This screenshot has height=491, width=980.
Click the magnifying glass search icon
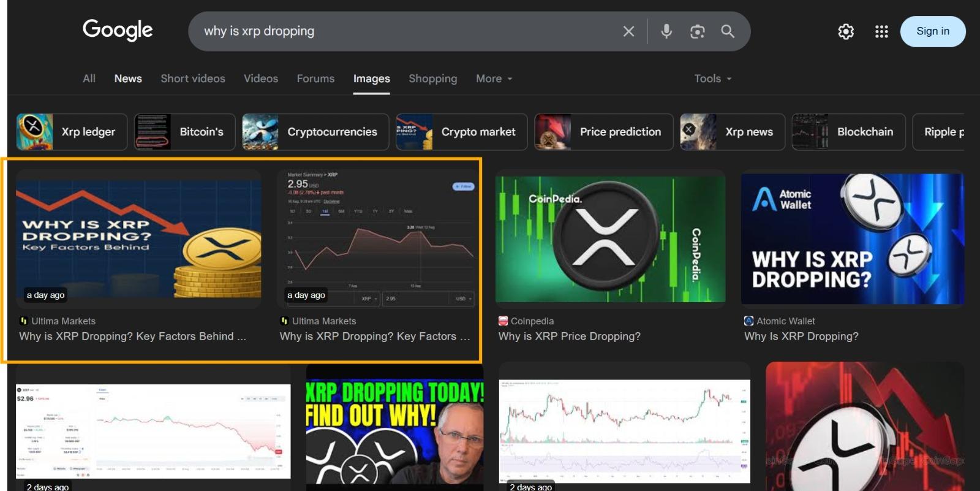(x=728, y=31)
